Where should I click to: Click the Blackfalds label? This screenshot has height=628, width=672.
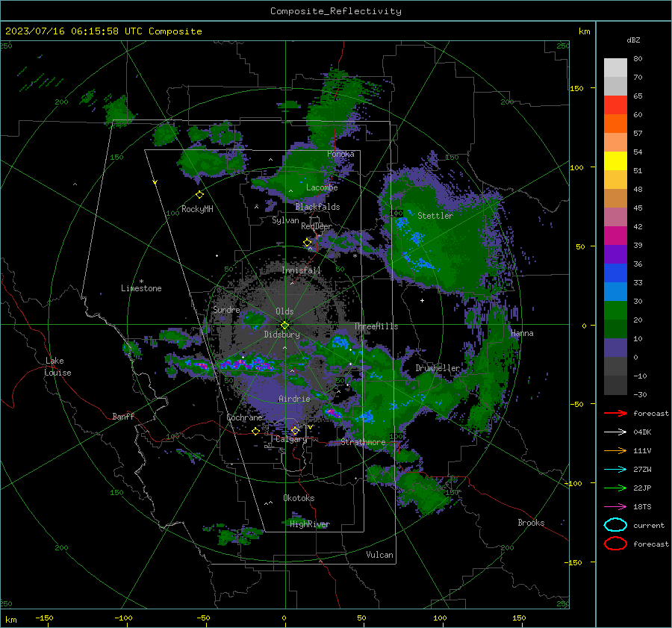click(317, 207)
